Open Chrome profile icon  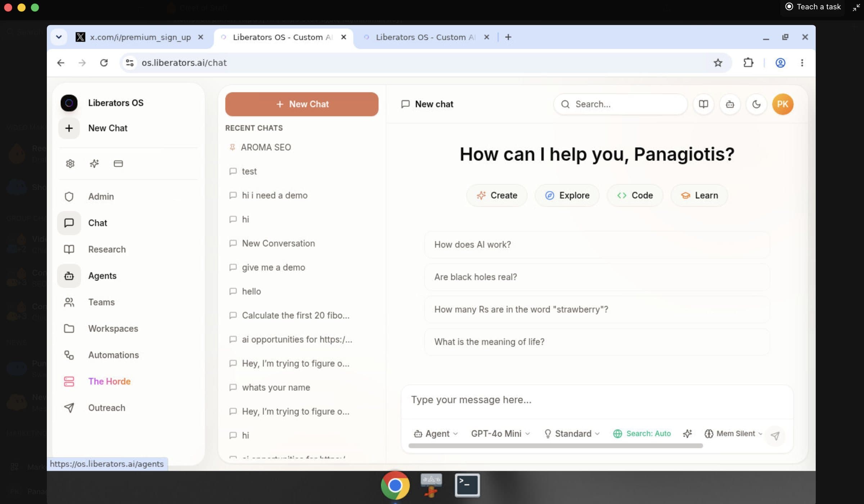(x=780, y=63)
